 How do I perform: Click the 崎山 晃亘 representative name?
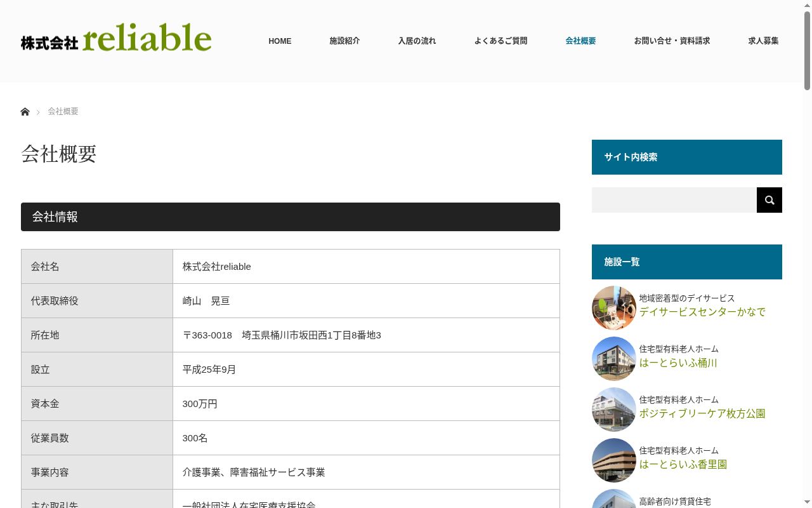pos(206,301)
